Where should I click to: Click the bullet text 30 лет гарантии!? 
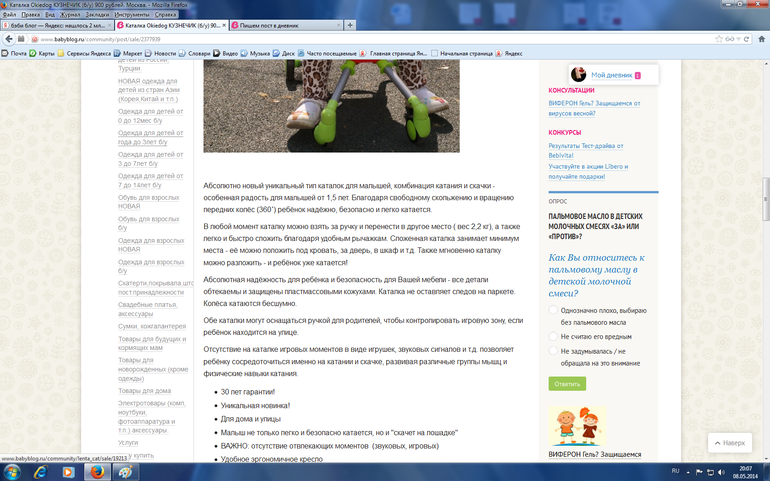tap(248, 392)
